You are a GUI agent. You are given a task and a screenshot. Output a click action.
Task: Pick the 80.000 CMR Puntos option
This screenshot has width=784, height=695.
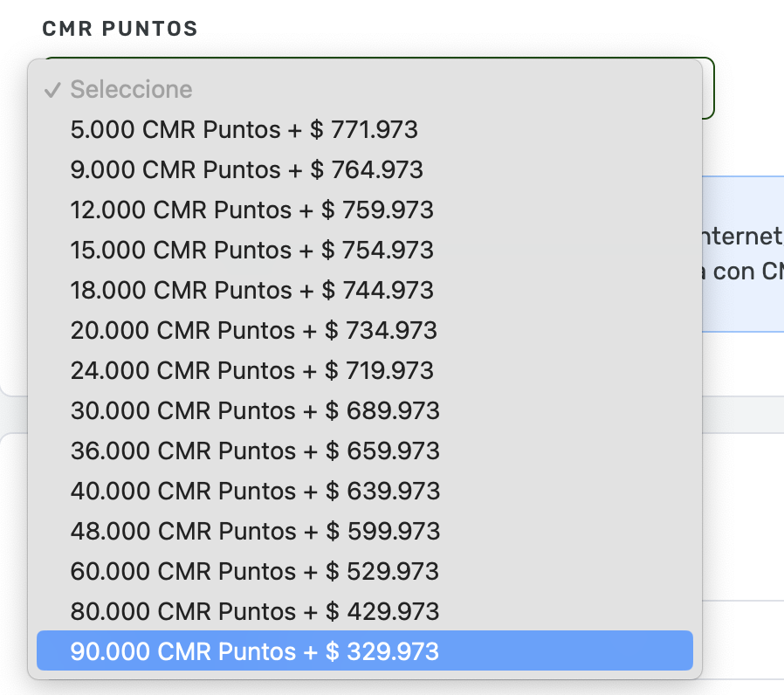point(254,611)
